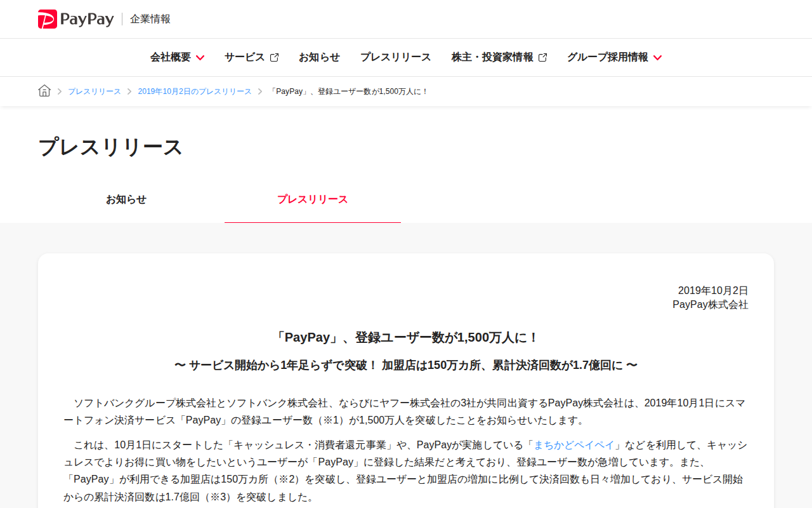
Task: Go to お知らせ in top navigation
Action: click(x=319, y=57)
